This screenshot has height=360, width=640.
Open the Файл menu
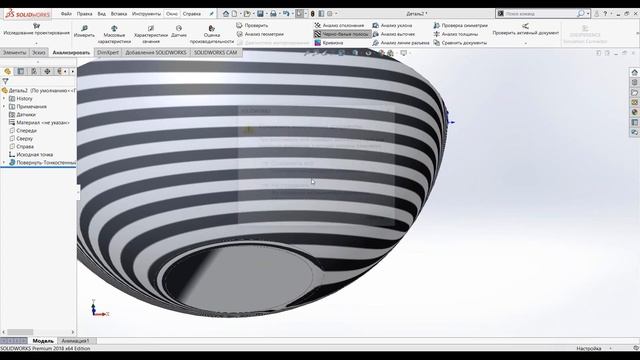tap(66, 13)
